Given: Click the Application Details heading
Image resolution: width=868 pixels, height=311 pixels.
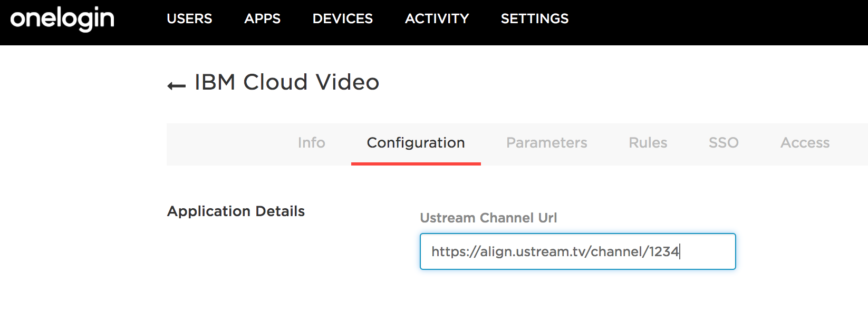Looking at the screenshot, I should (236, 211).
